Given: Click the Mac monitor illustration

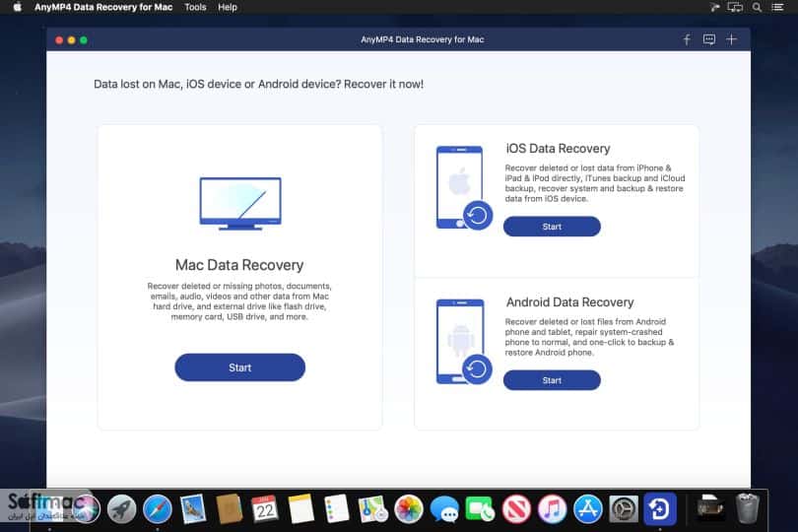Looking at the screenshot, I should (x=240, y=204).
